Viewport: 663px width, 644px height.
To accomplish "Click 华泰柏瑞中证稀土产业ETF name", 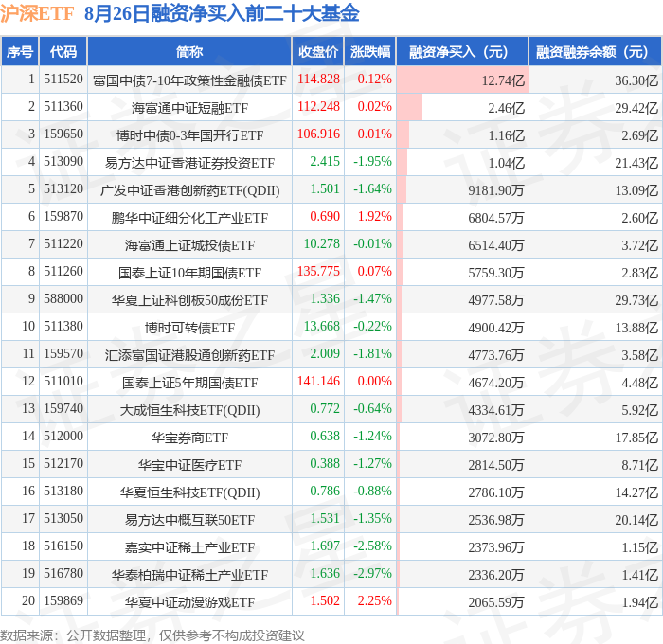I will (189, 575).
